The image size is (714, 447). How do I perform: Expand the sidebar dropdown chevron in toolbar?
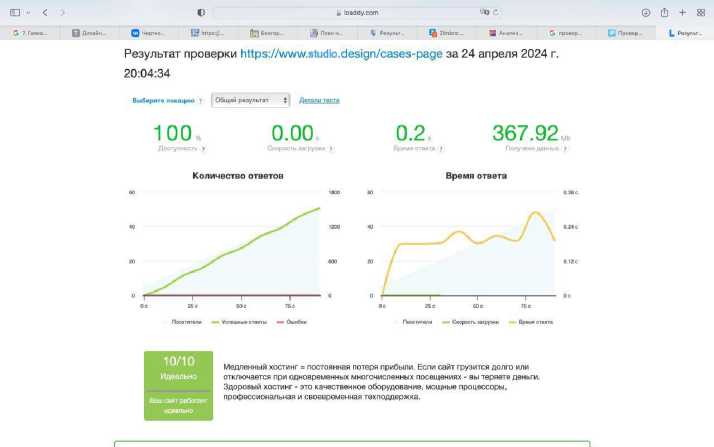point(27,12)
